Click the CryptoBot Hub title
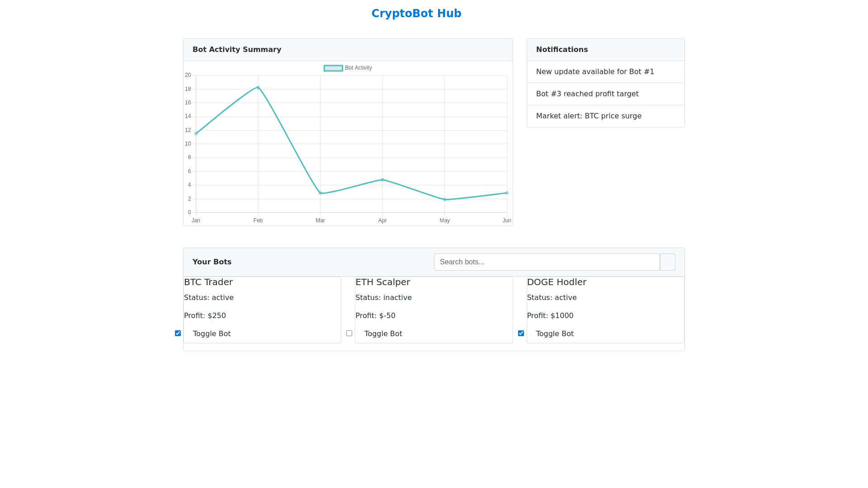This screenshot has height=488, width=868. (x=416, y=14)
